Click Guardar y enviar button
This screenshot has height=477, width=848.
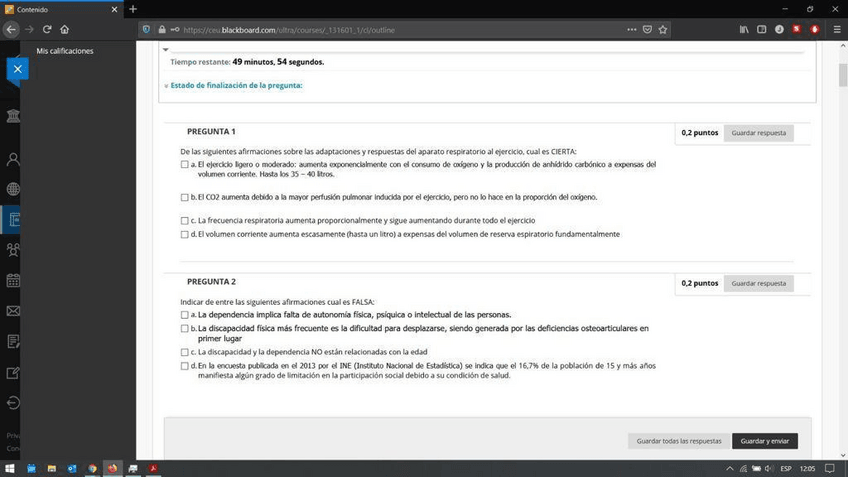coord(765,441)
